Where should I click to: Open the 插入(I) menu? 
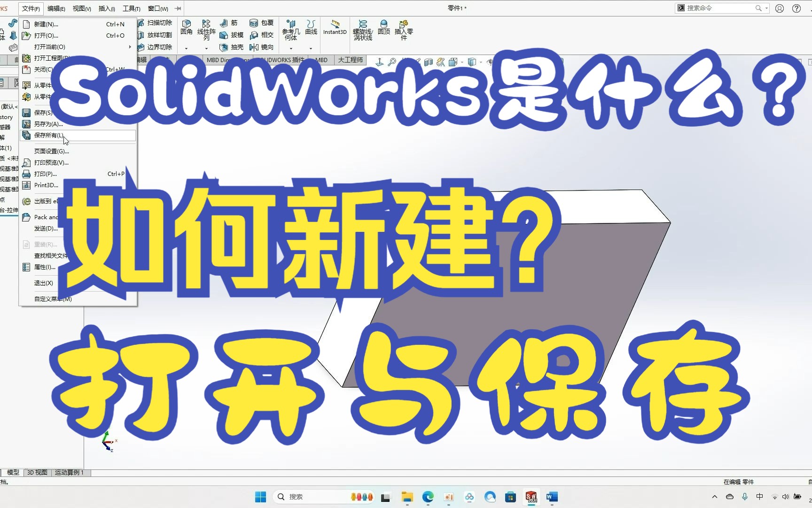tap(107, 8)
